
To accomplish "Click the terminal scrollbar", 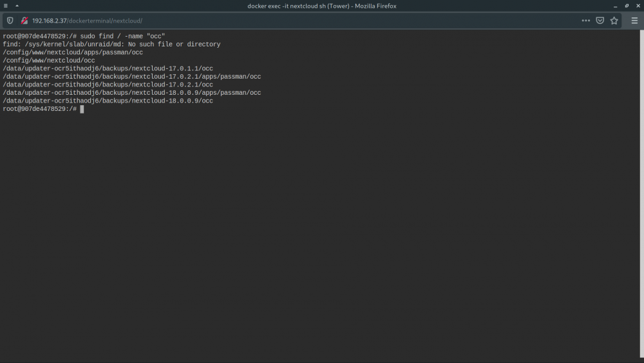I will (641, 194).
